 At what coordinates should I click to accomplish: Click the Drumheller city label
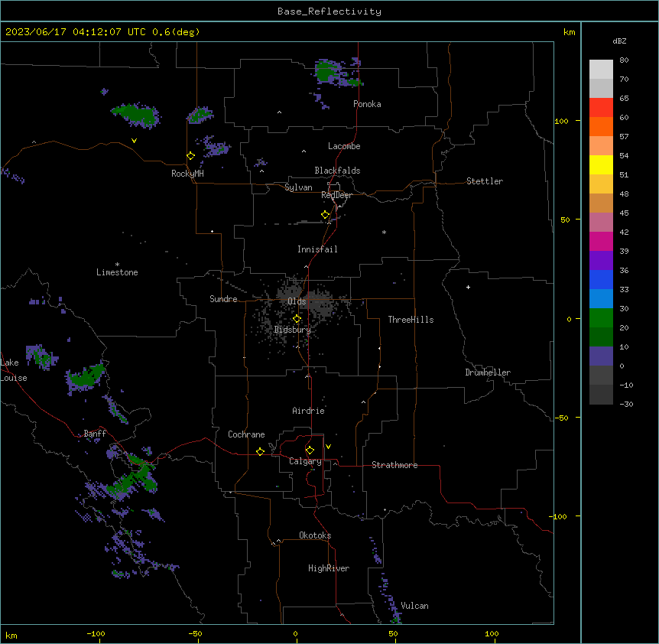(x=488, y=372)
